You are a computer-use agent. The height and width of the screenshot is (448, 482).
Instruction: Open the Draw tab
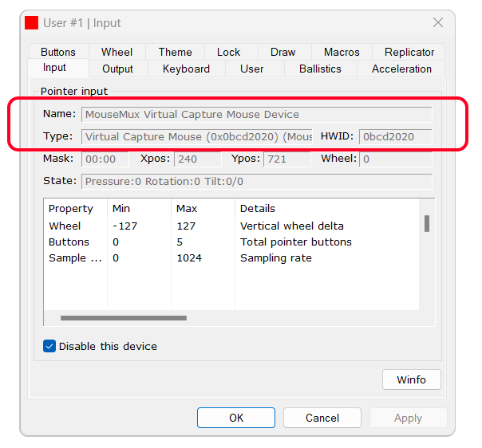[282, 52]
